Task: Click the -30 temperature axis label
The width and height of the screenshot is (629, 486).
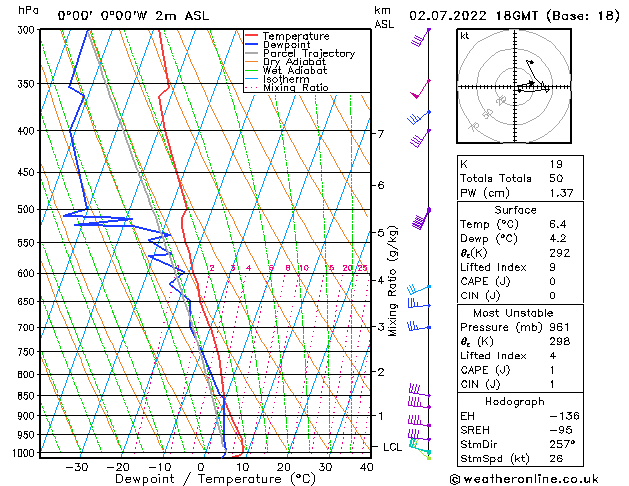Action: pyautogui.click(x=77, y=467)
